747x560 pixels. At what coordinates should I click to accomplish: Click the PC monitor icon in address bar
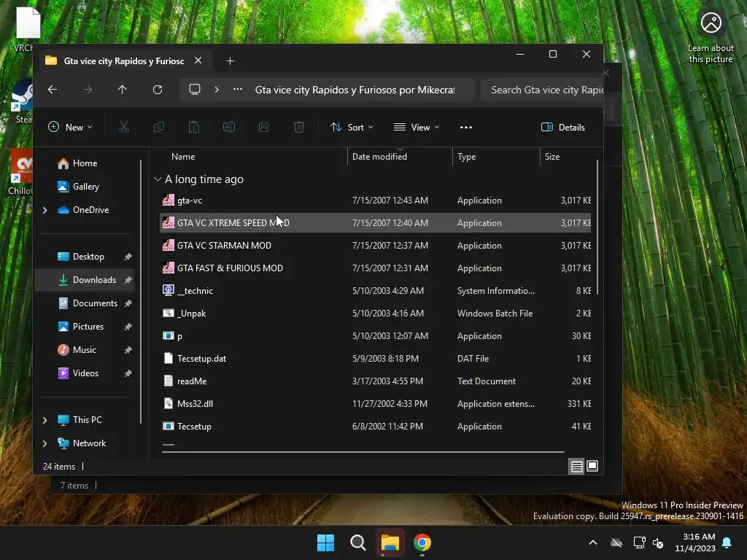coord(194,90)
